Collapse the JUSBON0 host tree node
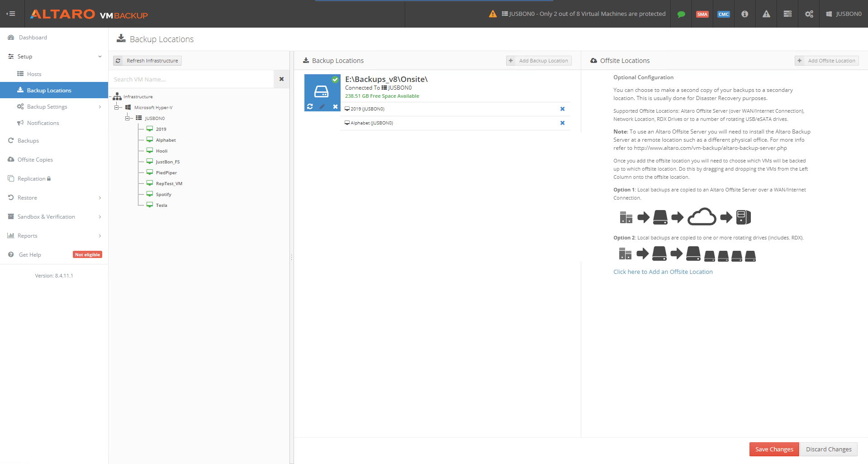Screen dimensions: 868x464 127,119
